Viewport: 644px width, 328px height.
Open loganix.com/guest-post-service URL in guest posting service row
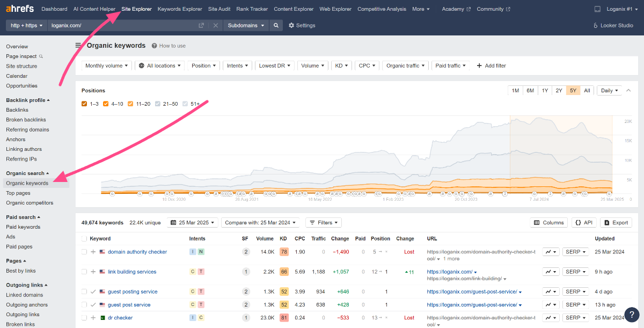tap(472, 291)
